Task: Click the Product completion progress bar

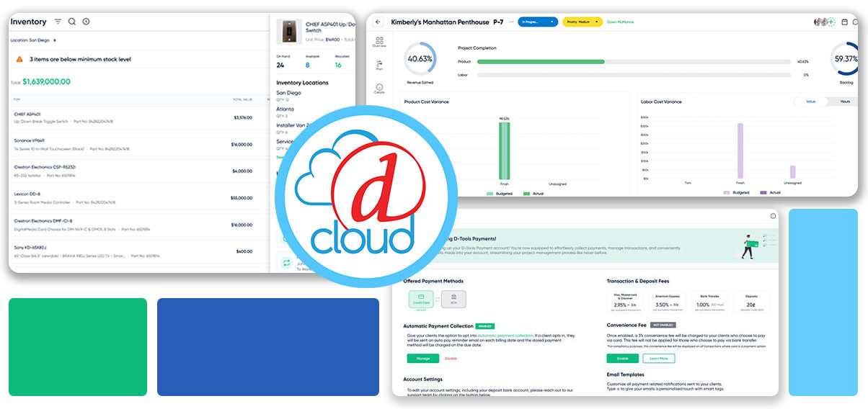Action: click(x=634, y=61)
